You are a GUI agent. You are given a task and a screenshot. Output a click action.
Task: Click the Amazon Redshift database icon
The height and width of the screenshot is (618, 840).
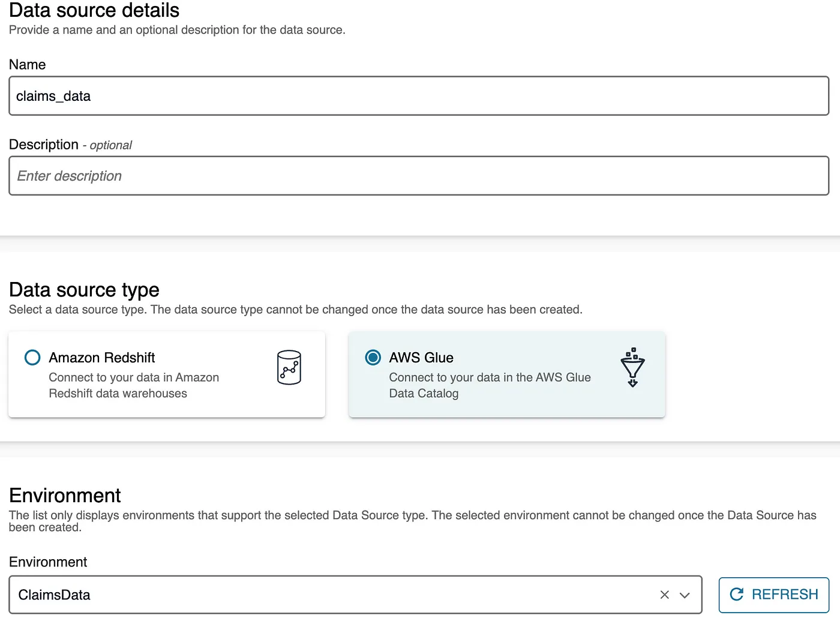[x=289, y=367]
